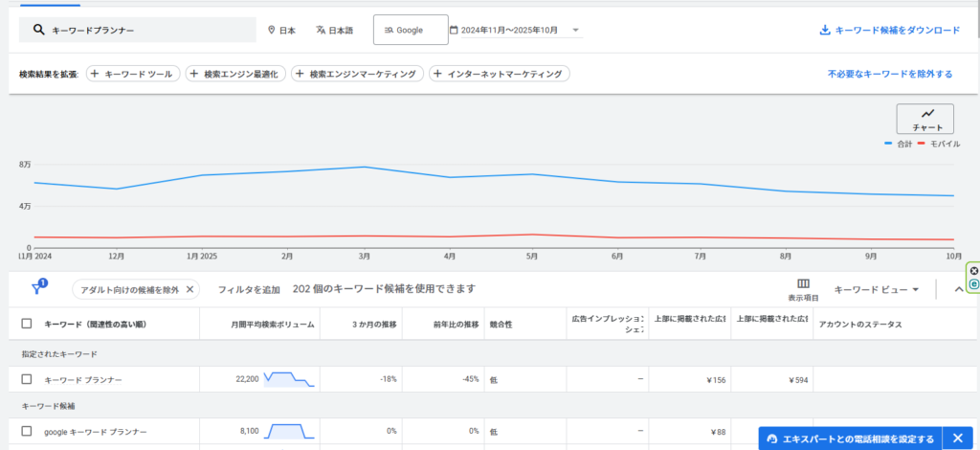
Task: Expand the キーワード ビュー dropdown
Action: click(x=876, y=289)
